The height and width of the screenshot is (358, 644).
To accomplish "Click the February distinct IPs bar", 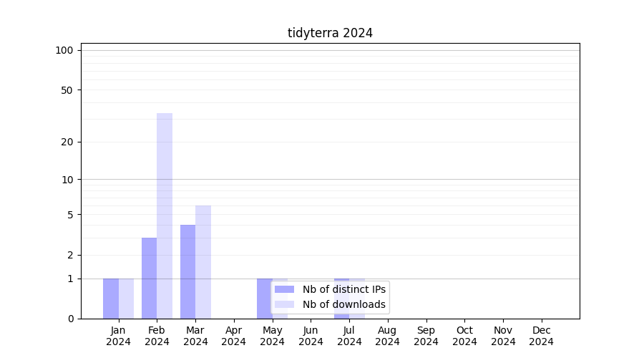I will pos(149,278).
